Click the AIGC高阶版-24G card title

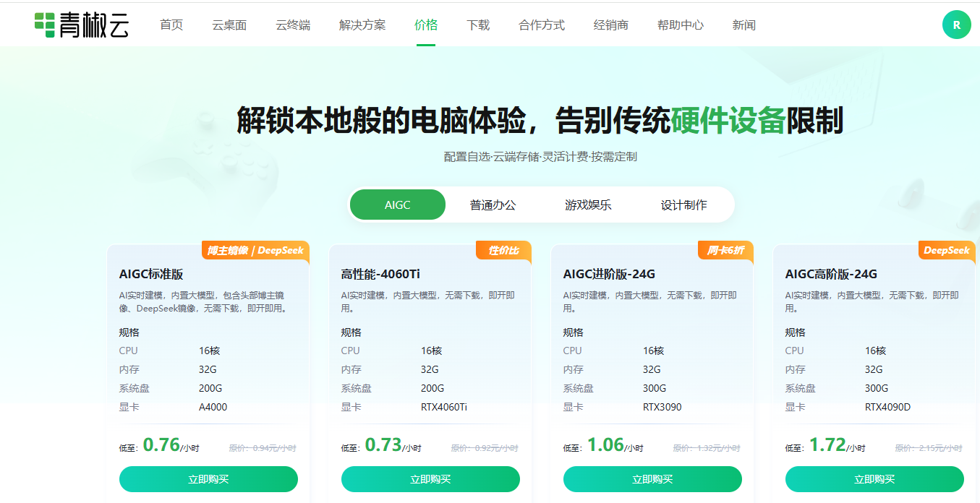pos(831,274)
